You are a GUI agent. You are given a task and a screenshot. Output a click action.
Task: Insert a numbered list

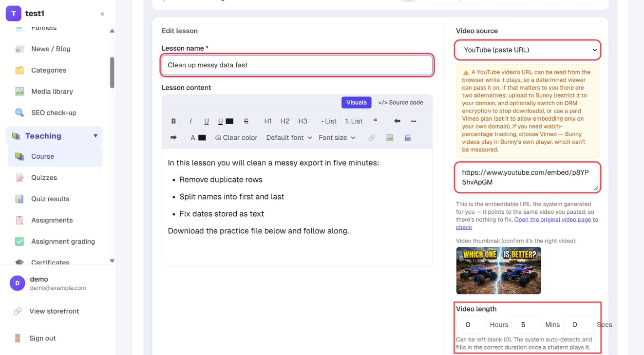click(x=354, y=121)
